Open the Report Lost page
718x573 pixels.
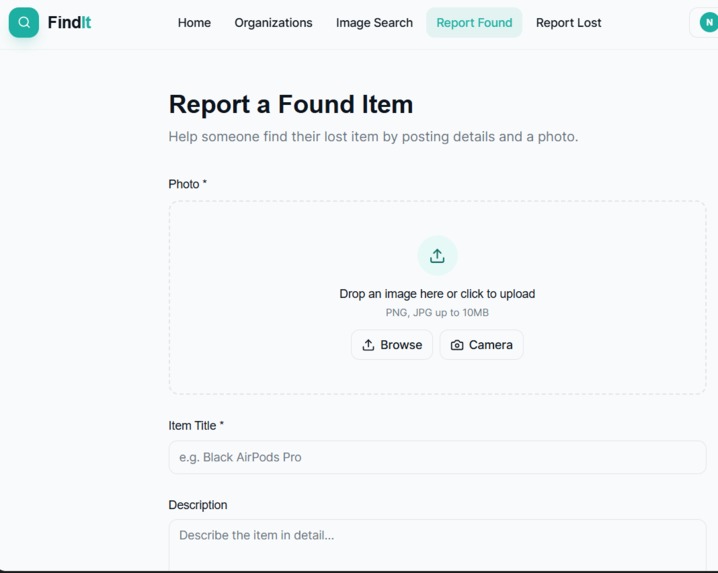[x=568, y=22]
